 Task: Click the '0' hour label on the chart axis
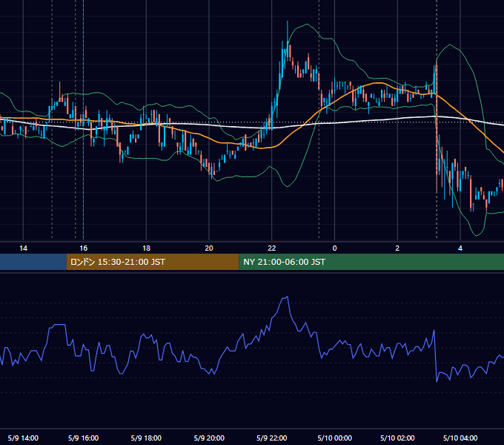(334, 248)
